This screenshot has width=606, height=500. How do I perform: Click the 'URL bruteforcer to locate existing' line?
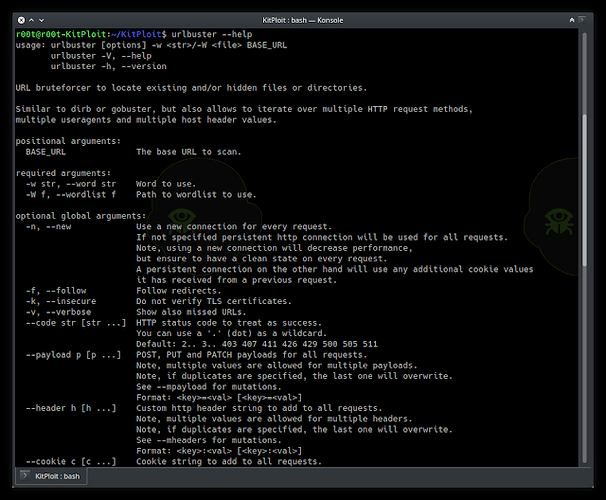(191, 88)
